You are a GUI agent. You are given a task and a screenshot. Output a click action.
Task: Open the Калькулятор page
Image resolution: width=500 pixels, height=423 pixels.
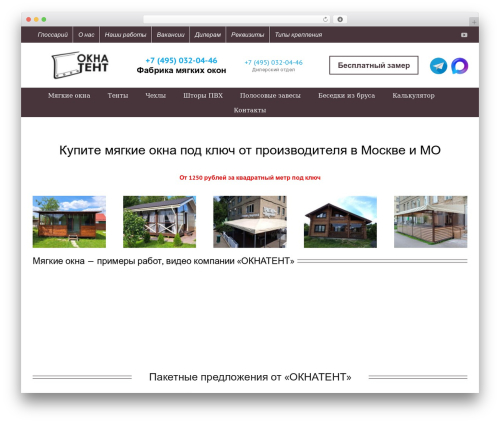[413, 96]
